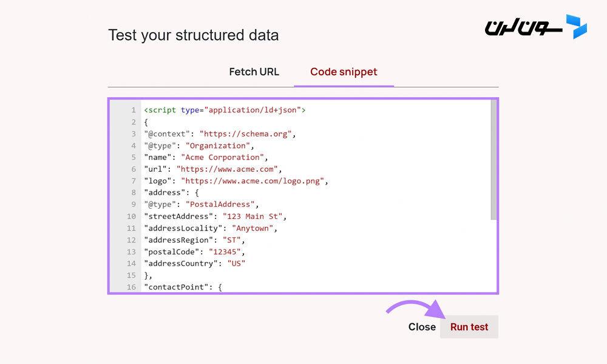Click the "url" https://www.acme.com value
Image resolution: width=607 pixels, height=364 pixels.
tap(227, 169)
